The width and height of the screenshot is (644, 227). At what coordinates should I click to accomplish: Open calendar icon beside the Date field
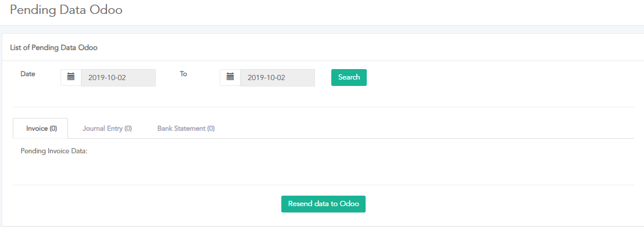coord(71,77)
